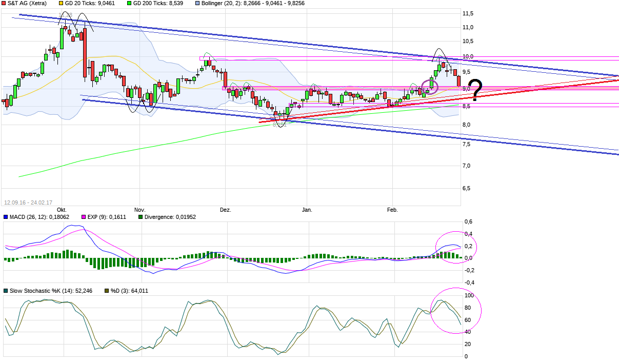619x364 pixels.
Task: Select the Jan. label on the time axis
Action: tap(307, 210)
